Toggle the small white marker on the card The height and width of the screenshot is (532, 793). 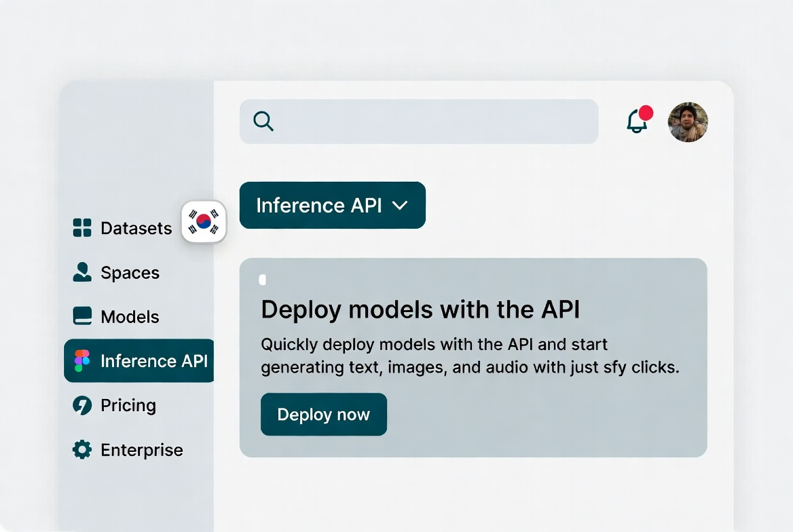pyautogui.click(x=262, y=279)
